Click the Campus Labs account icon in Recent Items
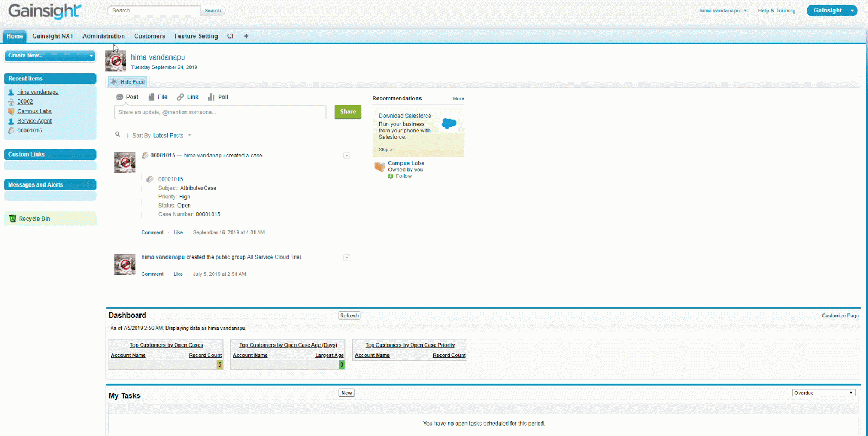Screen dimensions: 868x436 11,112
